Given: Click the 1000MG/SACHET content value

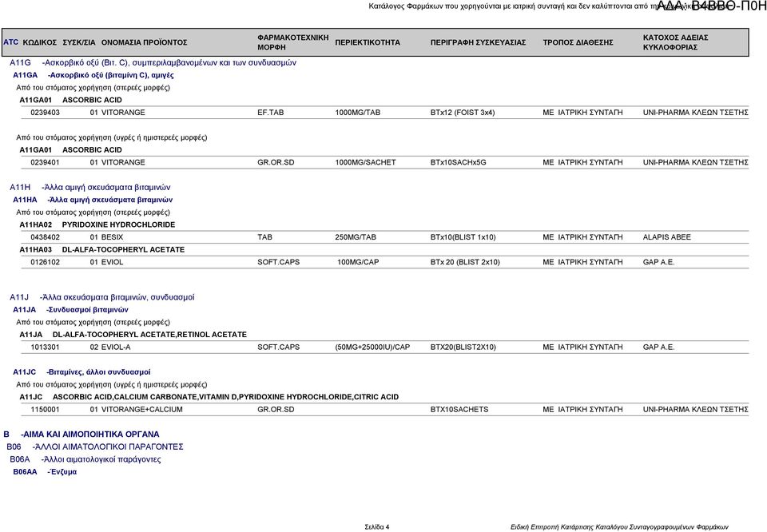Looking at the screenshot, I should 365,162.
